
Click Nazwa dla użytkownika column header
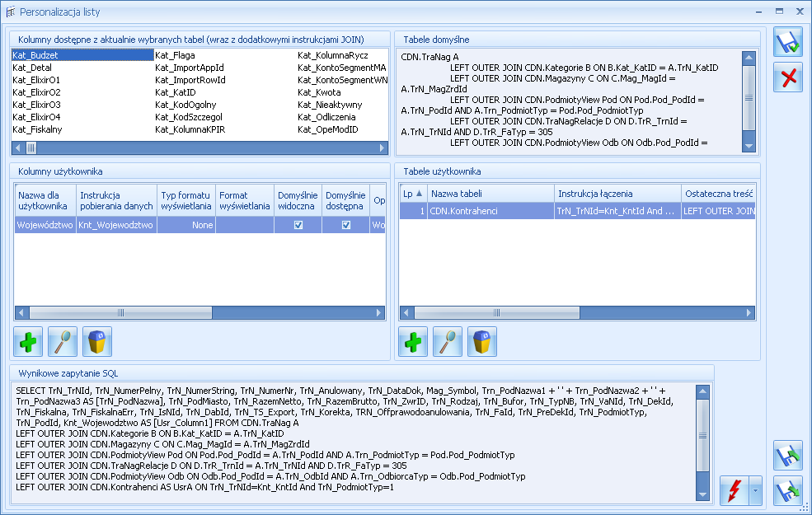(x=45, y=201)
